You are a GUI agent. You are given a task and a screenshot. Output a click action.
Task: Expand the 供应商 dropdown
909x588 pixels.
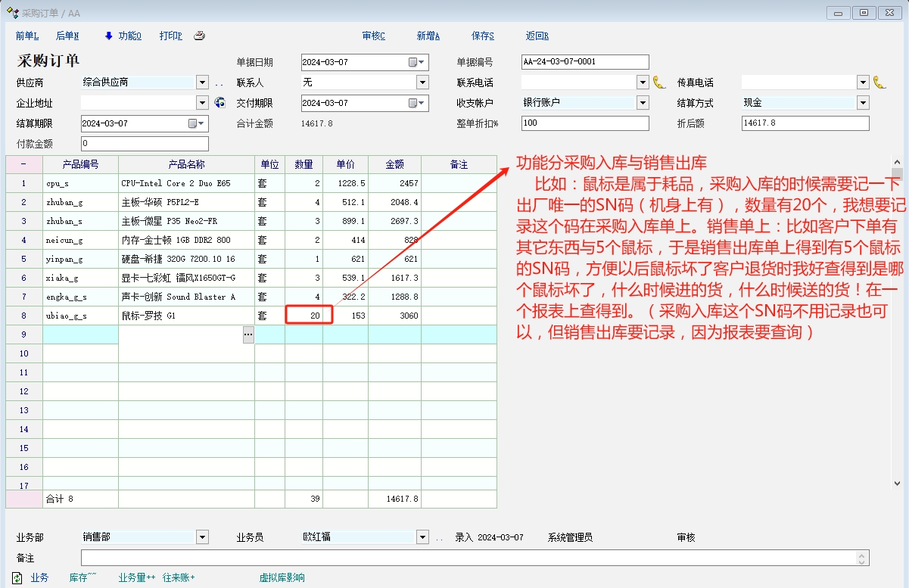[202, 82]
